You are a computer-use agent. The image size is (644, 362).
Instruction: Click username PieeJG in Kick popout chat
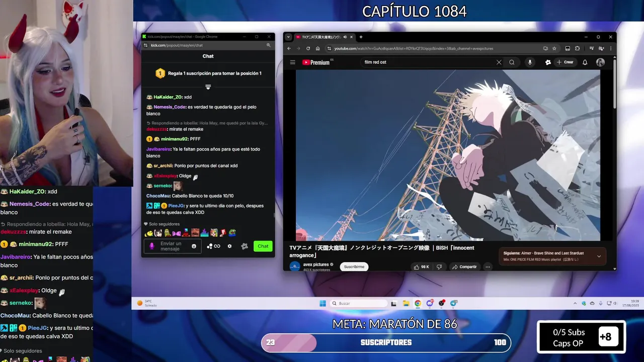coord(176,206)
